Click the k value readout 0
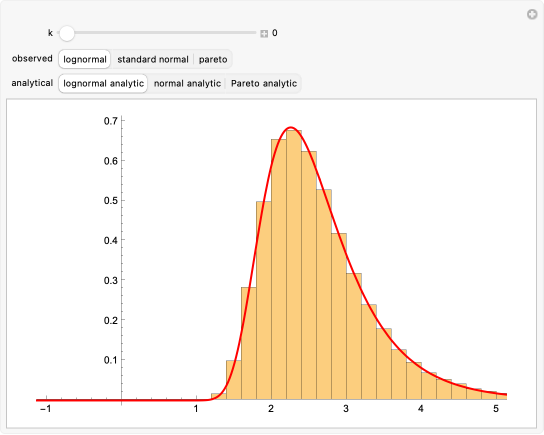 point(274,33)
